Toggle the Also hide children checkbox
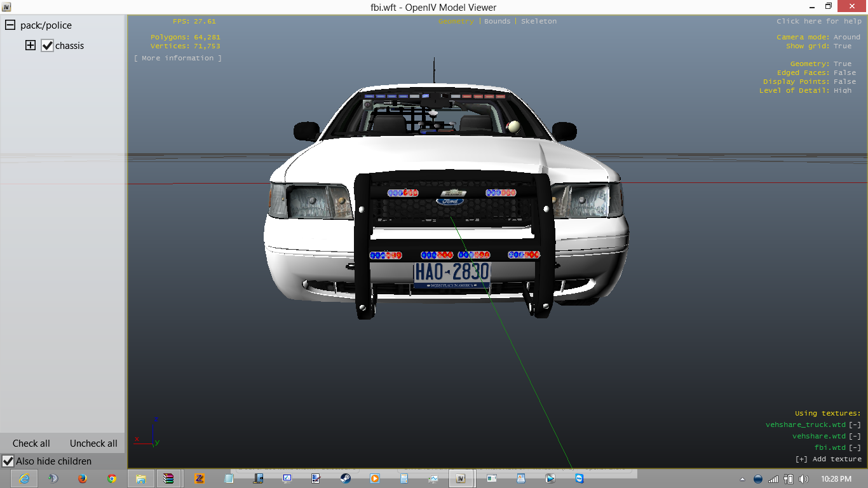Image resolution: width=868 pixels, height=488 pixels. [8, 461]
